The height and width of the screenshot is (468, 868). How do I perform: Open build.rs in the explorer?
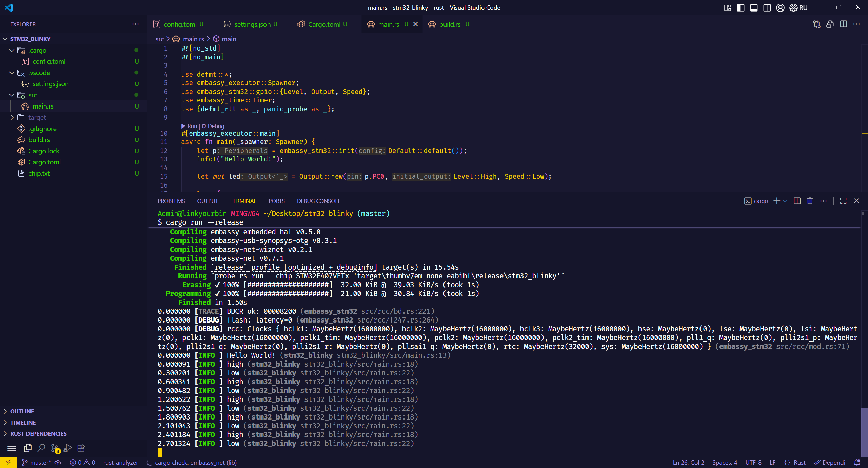click(39, 140)
